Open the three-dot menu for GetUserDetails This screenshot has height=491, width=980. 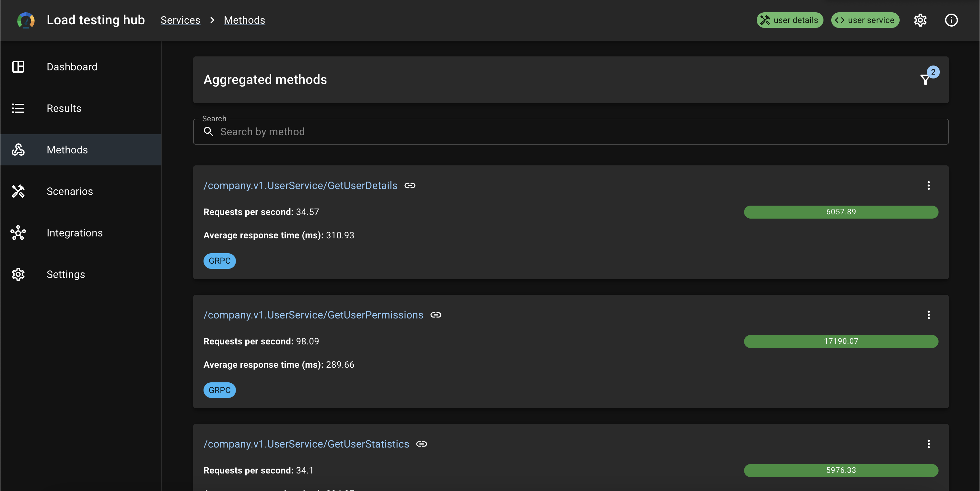point(928,186)
